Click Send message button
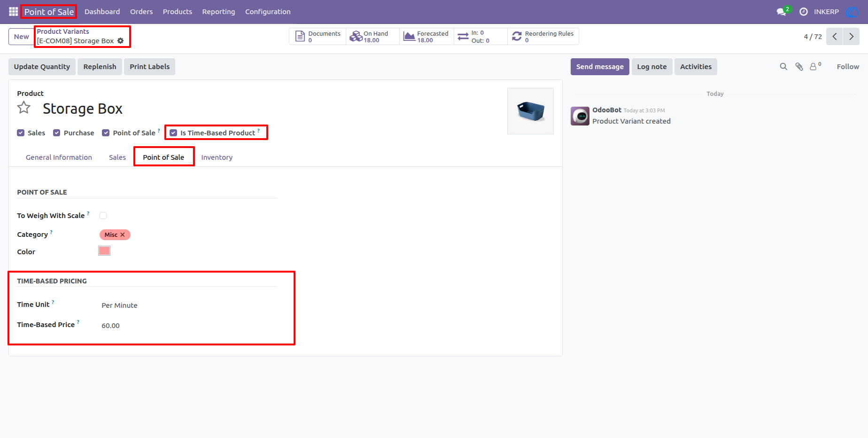This screenshot has height=438, width=868. pos(600,67)
